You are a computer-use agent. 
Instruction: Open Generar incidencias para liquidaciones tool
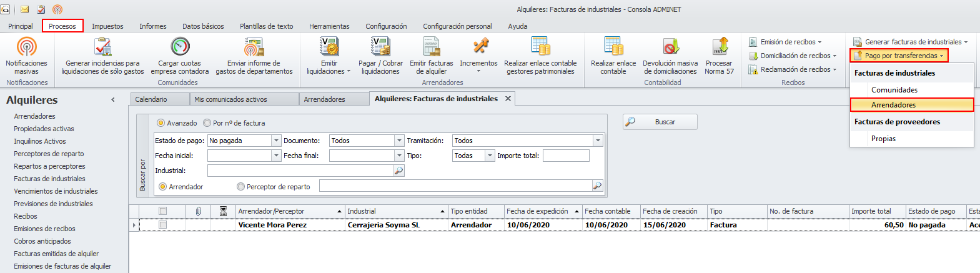(x=102, y=47)
